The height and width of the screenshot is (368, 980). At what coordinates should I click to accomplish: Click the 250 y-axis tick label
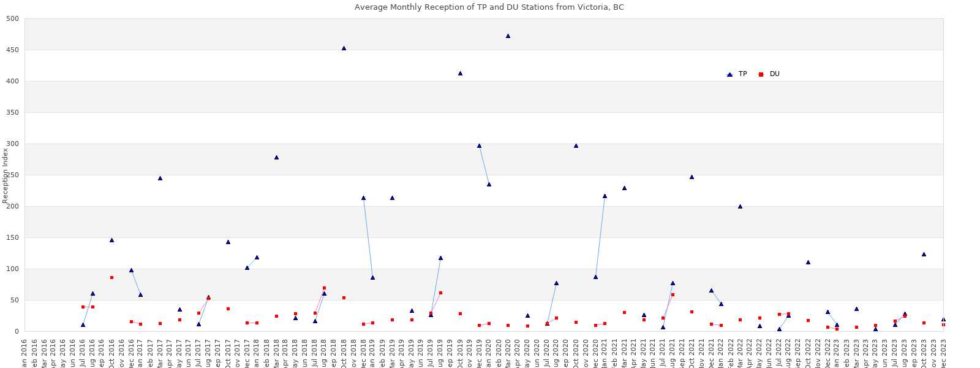(x=12, y=175)
